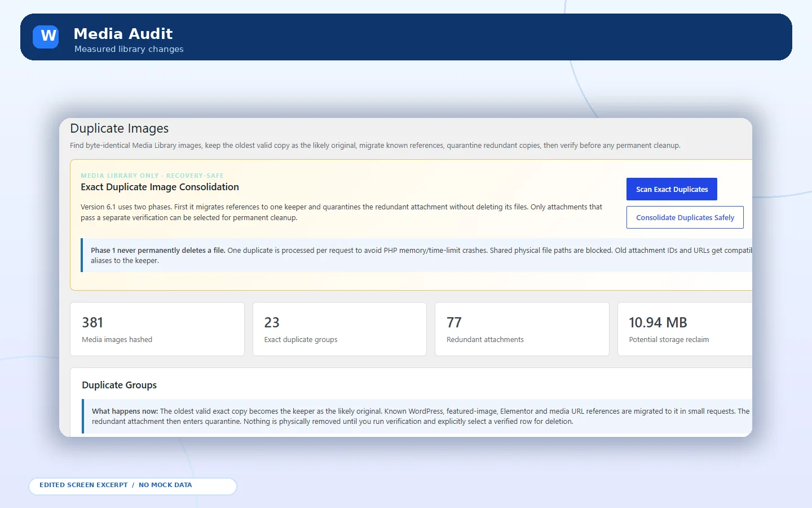
Task: Click the EDITED SCREEN EXCERPT / NO MOCK DATA badge
Action: (133, 485)
